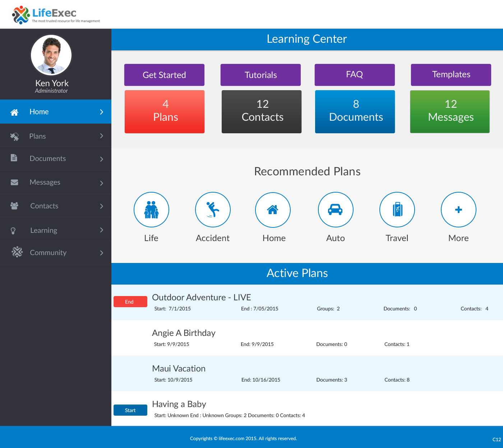Open the Contacts sidebar menu item
The width and height of the screenshot is (503, 448).
pos(44,206)
